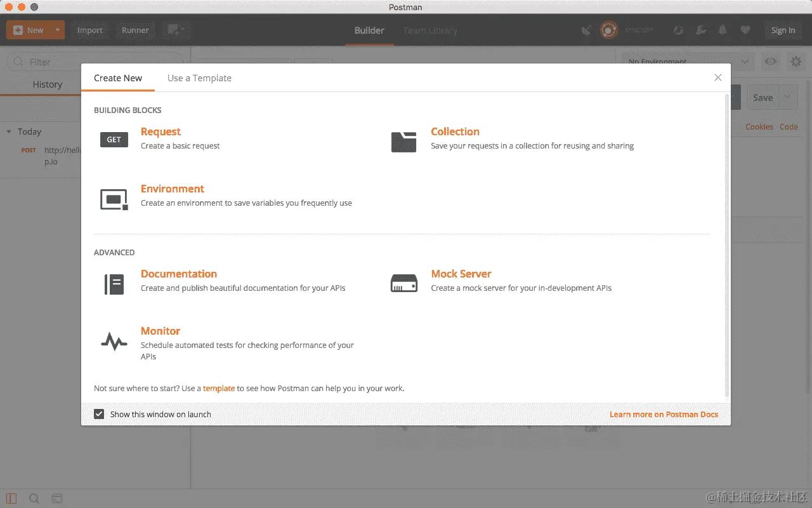Uncheck Show this window on launch
Screen dimensions: 812x508
(99, 414)
